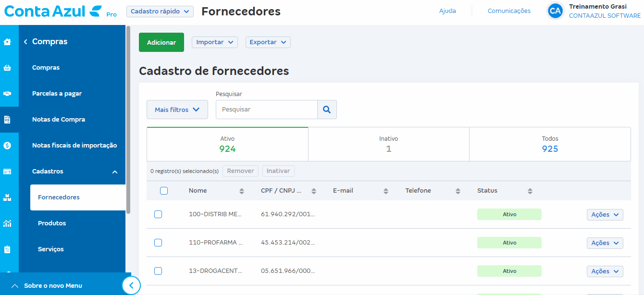The width and height of the screenshot is (644, 295).
Task: Click Ativo status badge of 13-DROGACENT
Action: click(509, 271)
